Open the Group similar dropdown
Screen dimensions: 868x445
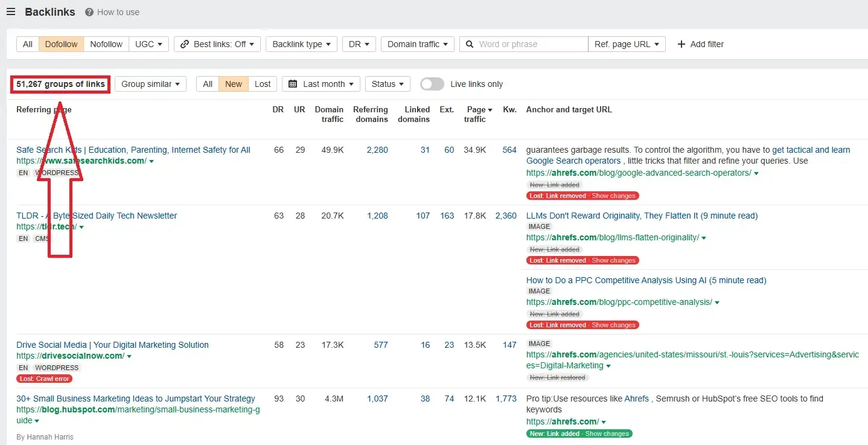tap(150, 84)
